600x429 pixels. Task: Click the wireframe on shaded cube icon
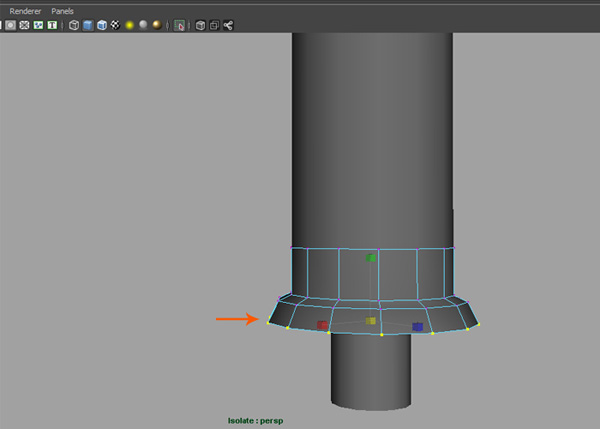point(102,25)
